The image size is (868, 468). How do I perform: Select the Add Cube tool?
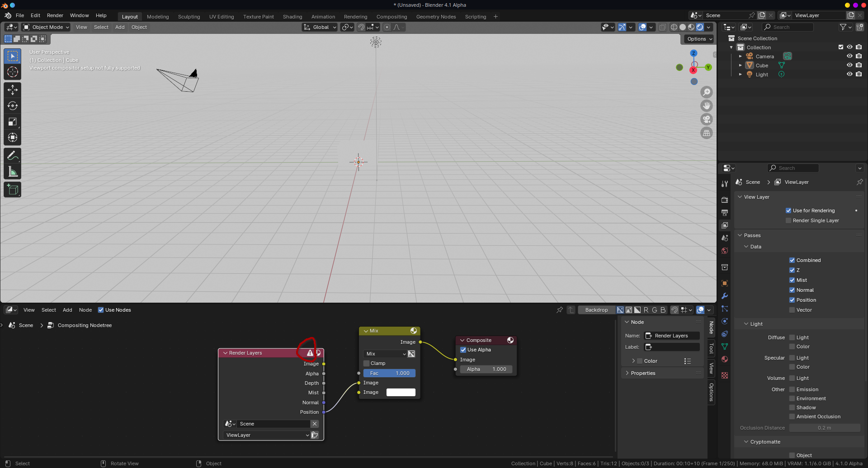coord(13,190)
